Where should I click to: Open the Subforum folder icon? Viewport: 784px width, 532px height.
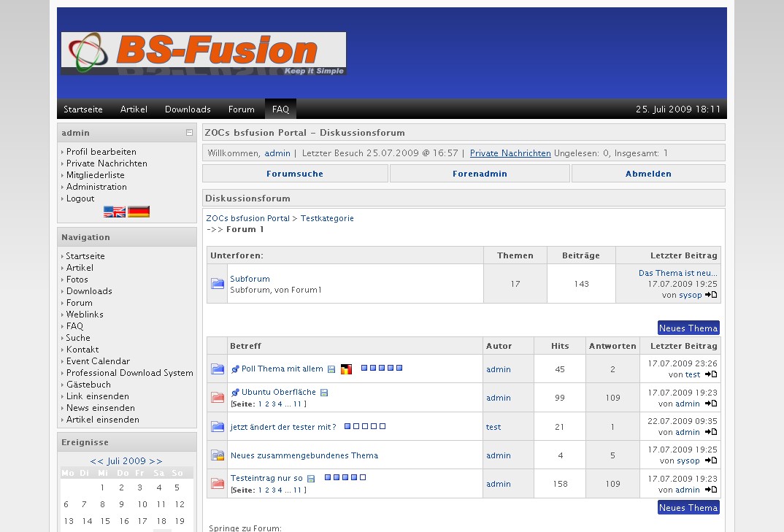click(x=218, y=284)
